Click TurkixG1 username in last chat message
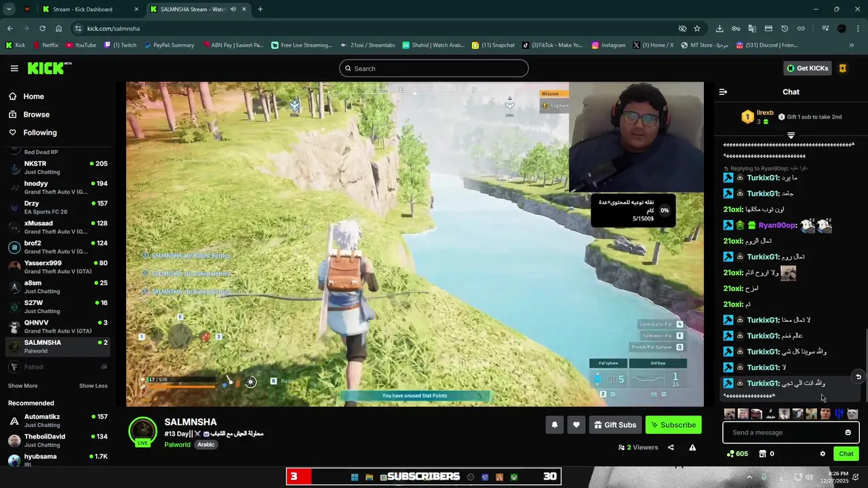Screen dimensions: 868x488 click(762, 384)
